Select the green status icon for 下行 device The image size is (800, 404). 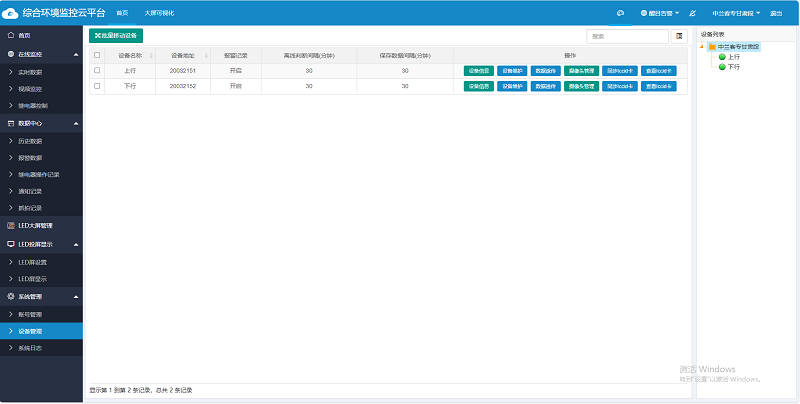tap(721, 67)
